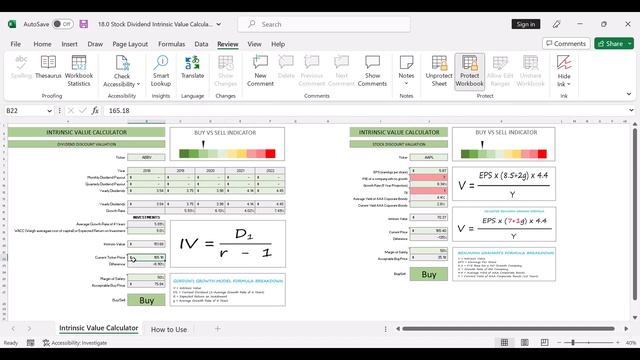Image resolution: width=640 pixels, height=360 pixels.
Task: Click the Excel app icon in title bar
Action: (x=12, y=24)
